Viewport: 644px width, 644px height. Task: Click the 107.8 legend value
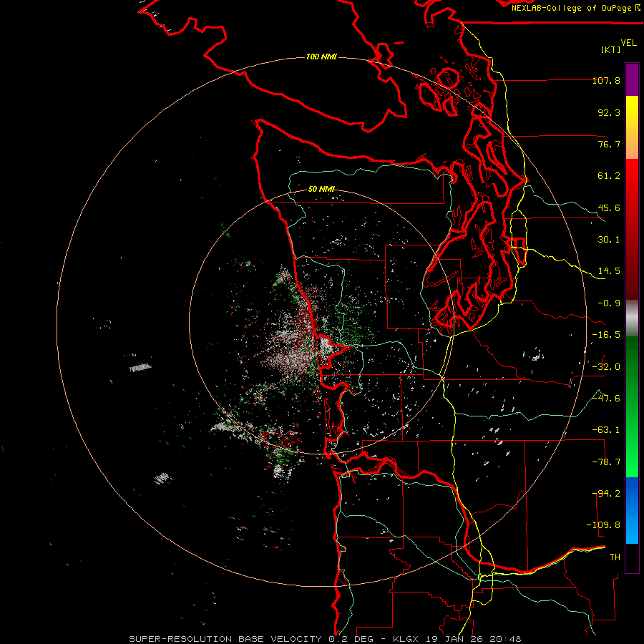pos(606,80)
